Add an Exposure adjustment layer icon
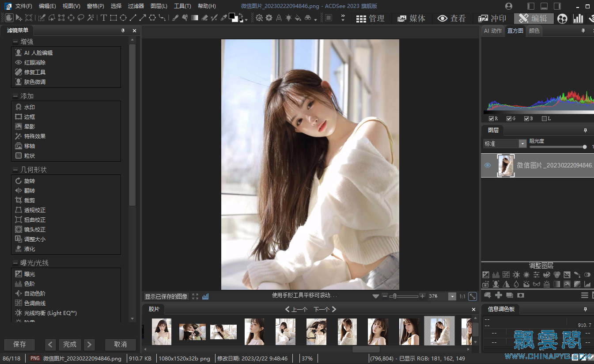 coord(486,275)
